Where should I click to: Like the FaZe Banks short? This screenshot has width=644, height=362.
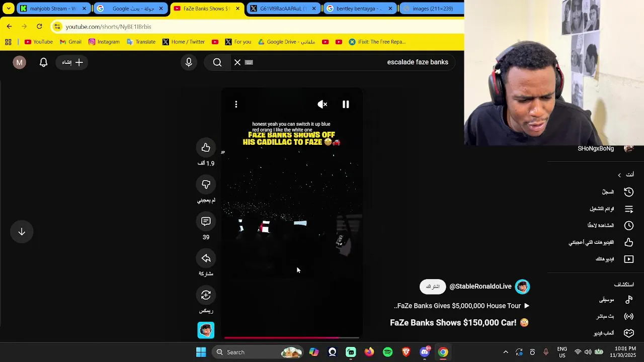[x=206, y=148]
